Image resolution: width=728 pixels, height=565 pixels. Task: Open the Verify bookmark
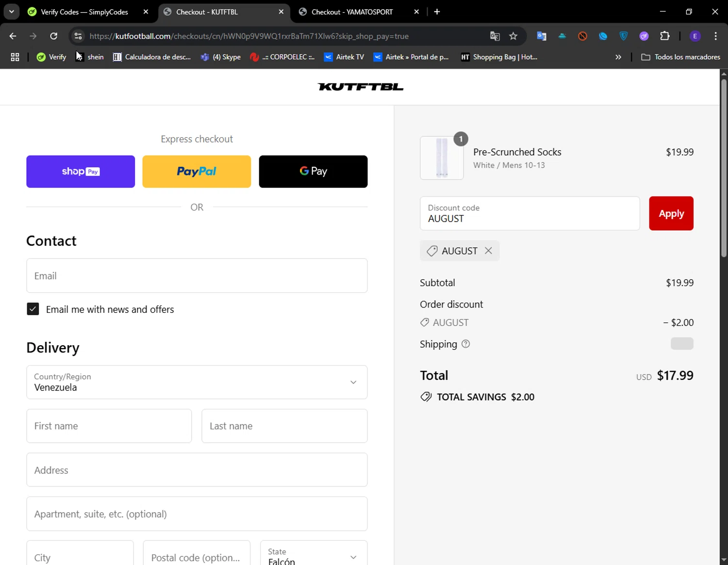pyautogui.click(x=51, y=57)
